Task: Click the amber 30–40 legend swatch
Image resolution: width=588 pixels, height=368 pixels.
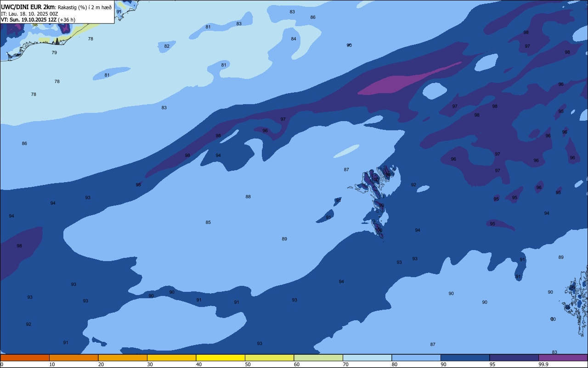Action: pos(171,357)
